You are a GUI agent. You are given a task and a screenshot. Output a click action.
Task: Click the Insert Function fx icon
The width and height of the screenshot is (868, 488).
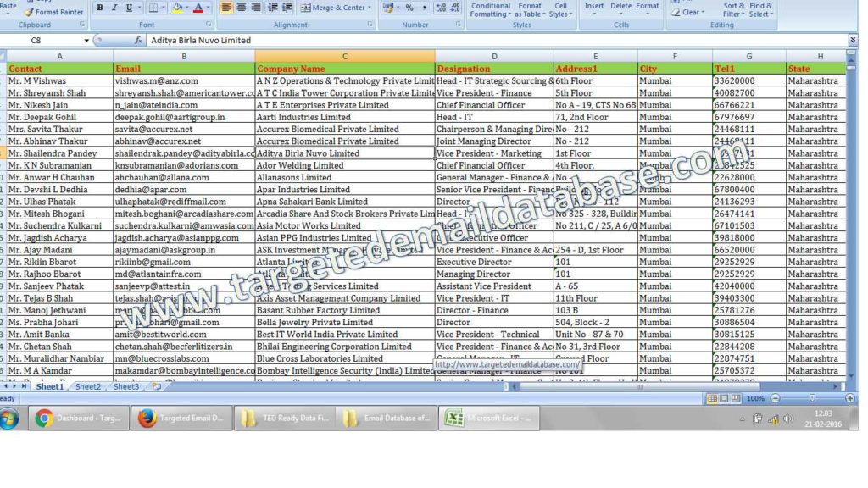(138, 40)
